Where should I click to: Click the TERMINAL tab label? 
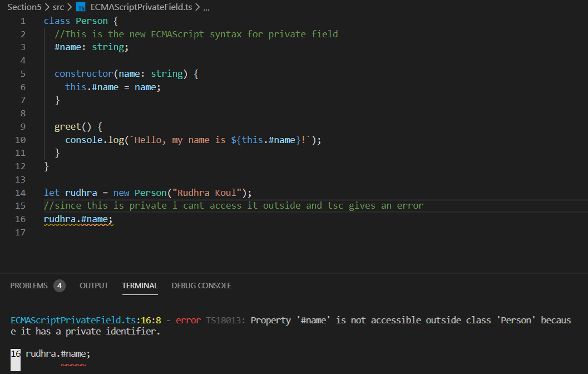(140, 286)
